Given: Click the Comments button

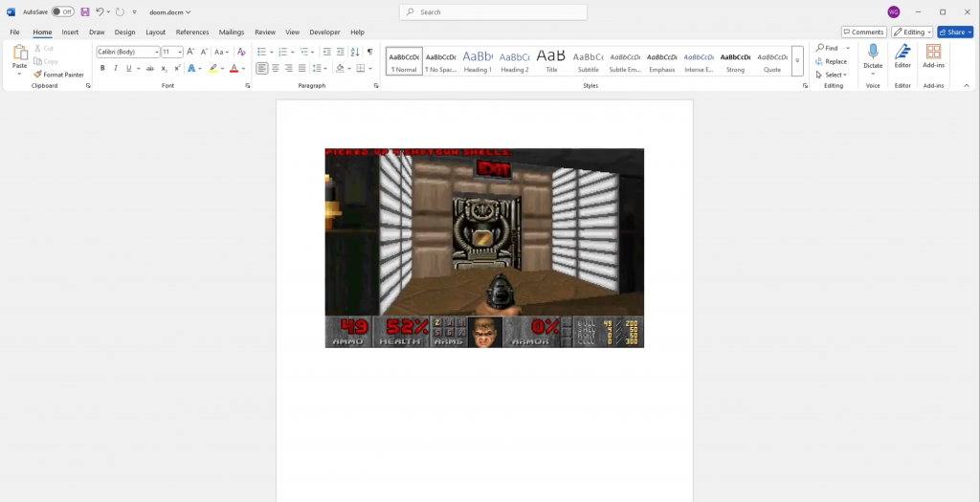Looking at the screenshot, I should coord(864,32).
